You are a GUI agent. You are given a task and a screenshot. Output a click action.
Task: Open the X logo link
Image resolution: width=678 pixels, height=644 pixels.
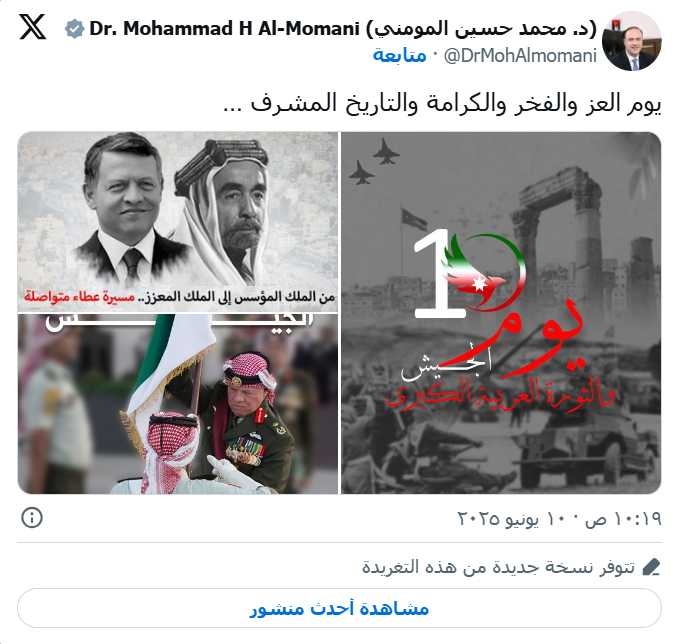(32, 27)
